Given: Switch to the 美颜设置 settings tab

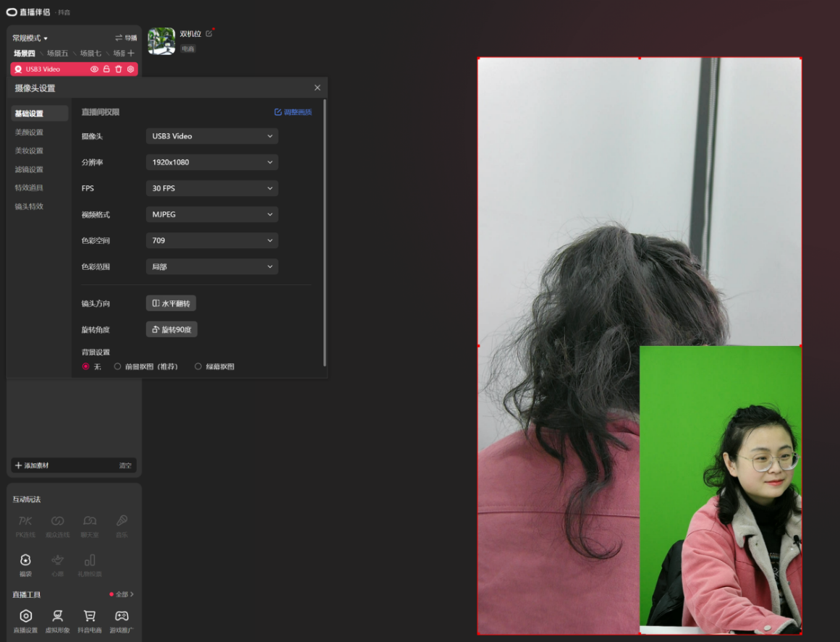Looking at the screenshot, I should 29,132.
